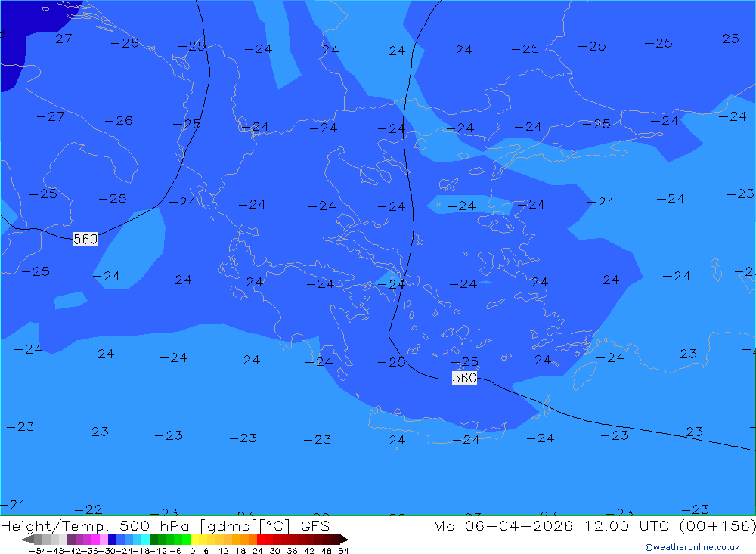Screen dimensions: 756x554
Task: Click the dark blue legend swatch at -30
Action: [x=113, y=540]
